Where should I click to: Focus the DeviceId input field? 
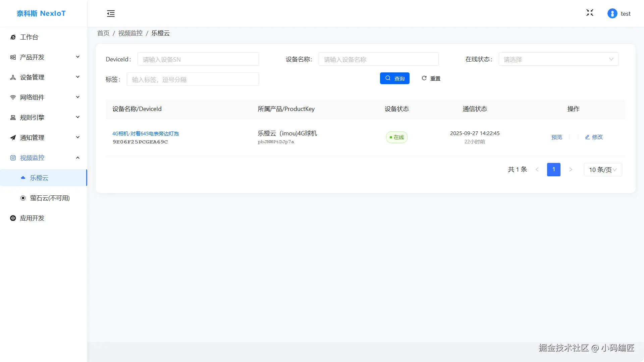(198, 59)
